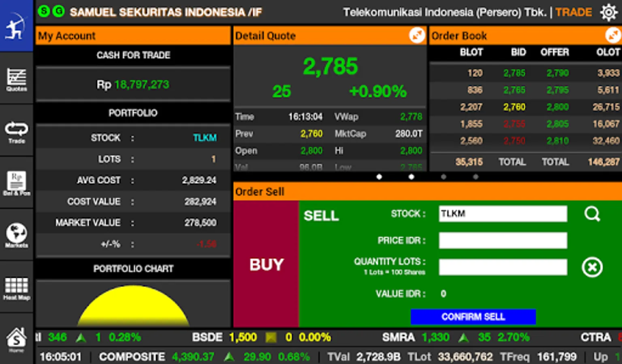The image size is (622, 364).
Task: Select the second page indicator dot
Action: (x=411, y=177)
